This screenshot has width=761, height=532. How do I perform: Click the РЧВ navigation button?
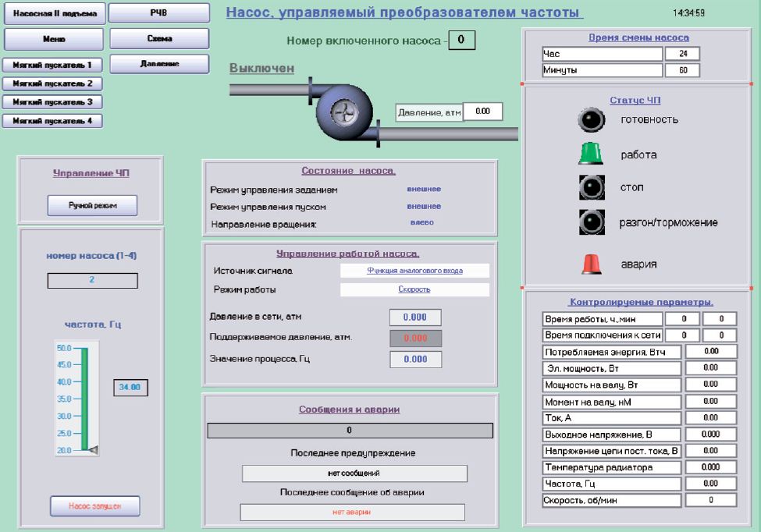159,13
